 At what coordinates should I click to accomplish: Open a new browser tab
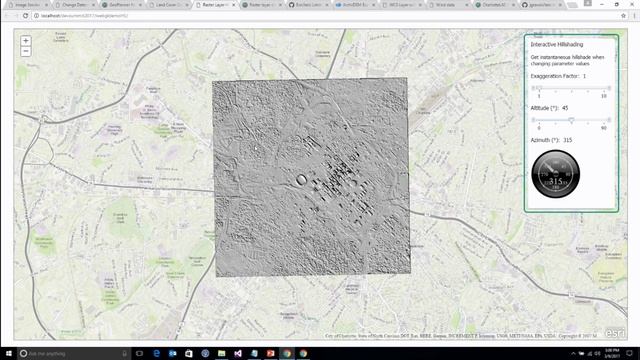coord(572,5)
